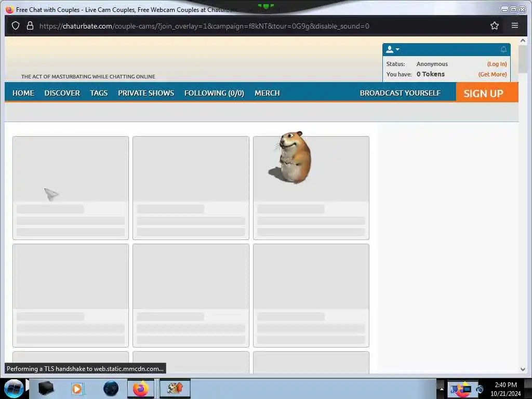Click the site tagline text under logo
The height and width of the screenshot is (399, 532).
click(88, 77)
